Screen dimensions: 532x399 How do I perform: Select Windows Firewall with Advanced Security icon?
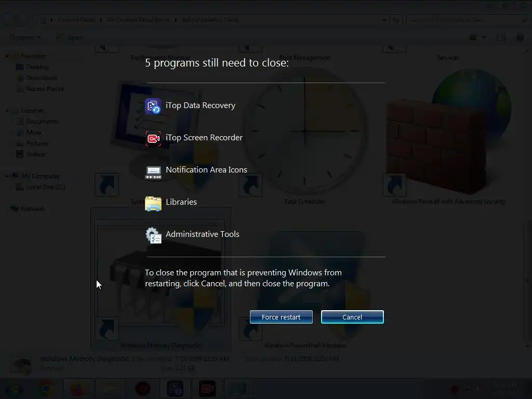tap(448, 130)
